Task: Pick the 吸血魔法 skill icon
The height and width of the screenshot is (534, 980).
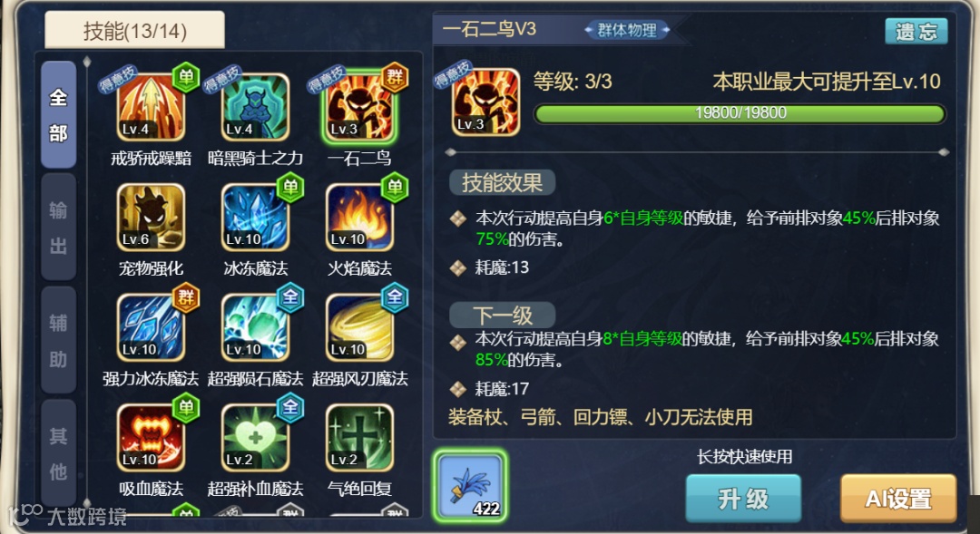Action: (151, 437)
